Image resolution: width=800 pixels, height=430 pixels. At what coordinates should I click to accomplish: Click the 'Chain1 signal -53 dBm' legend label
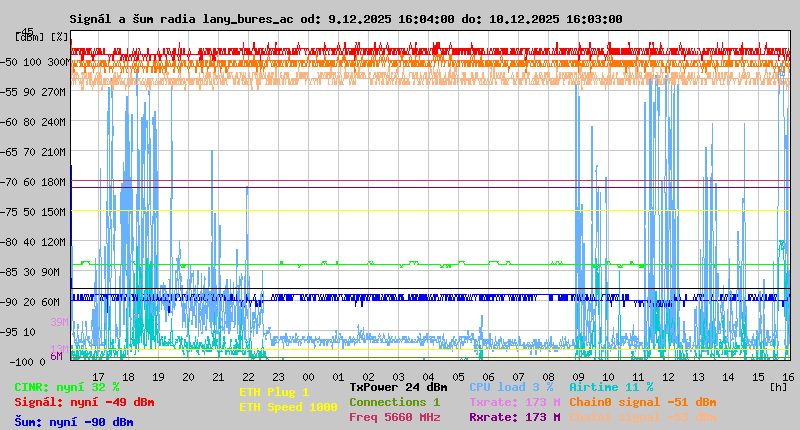coord(643,417)
